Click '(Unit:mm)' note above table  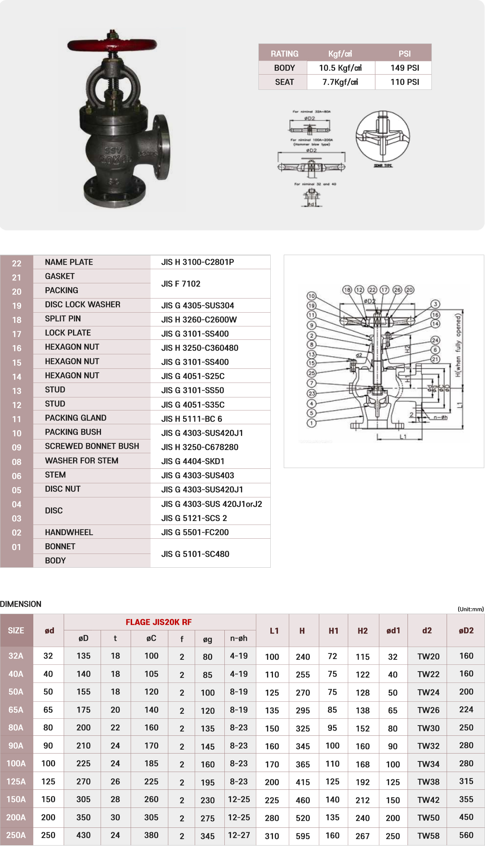click(471, 609)
